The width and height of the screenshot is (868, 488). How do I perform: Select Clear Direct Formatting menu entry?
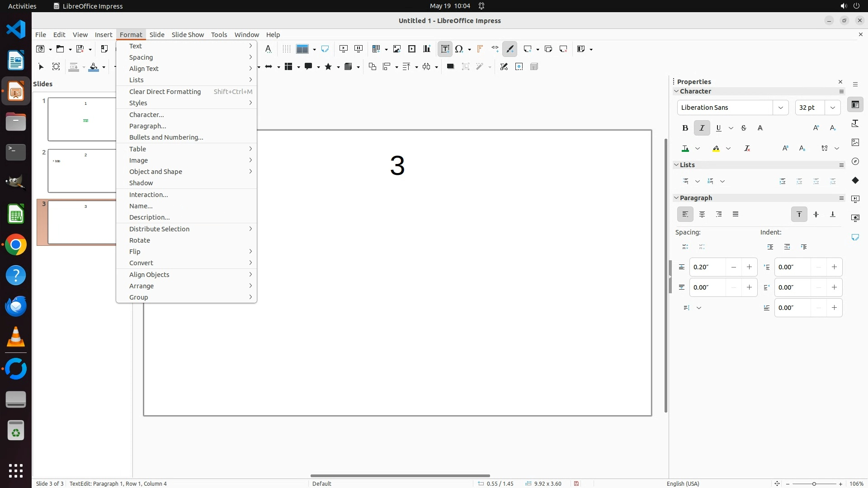pos(165,92)
